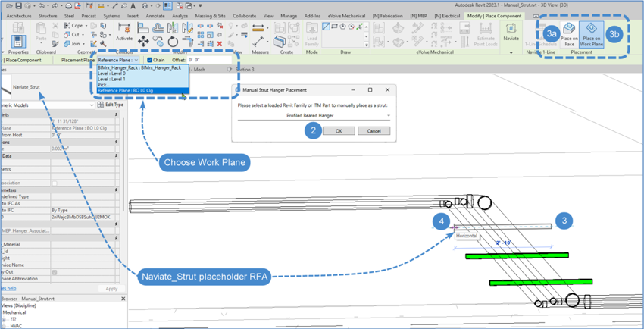644x329 pixels.
Task: Click the red Delete icon in Modify panel
Action: (x=219, y=43)
